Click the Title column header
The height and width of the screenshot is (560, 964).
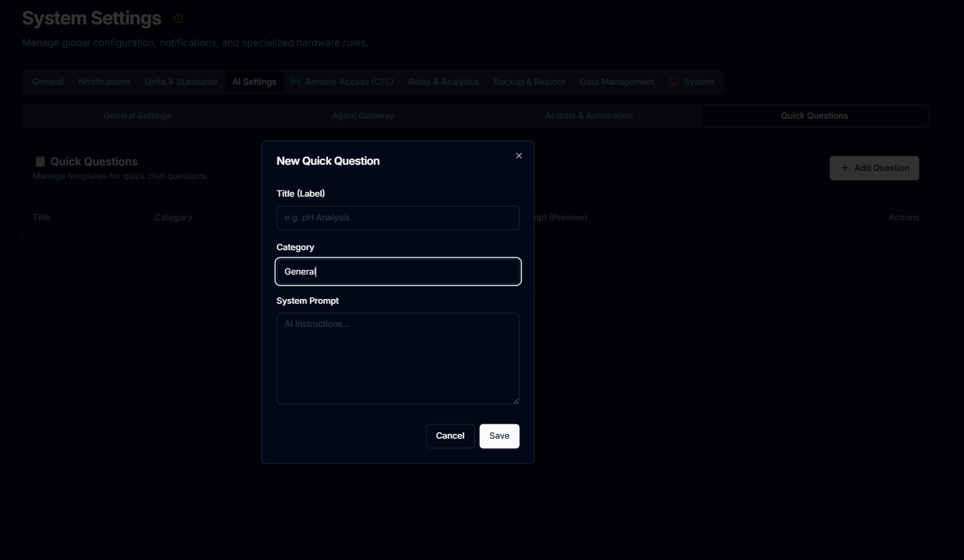41,218
